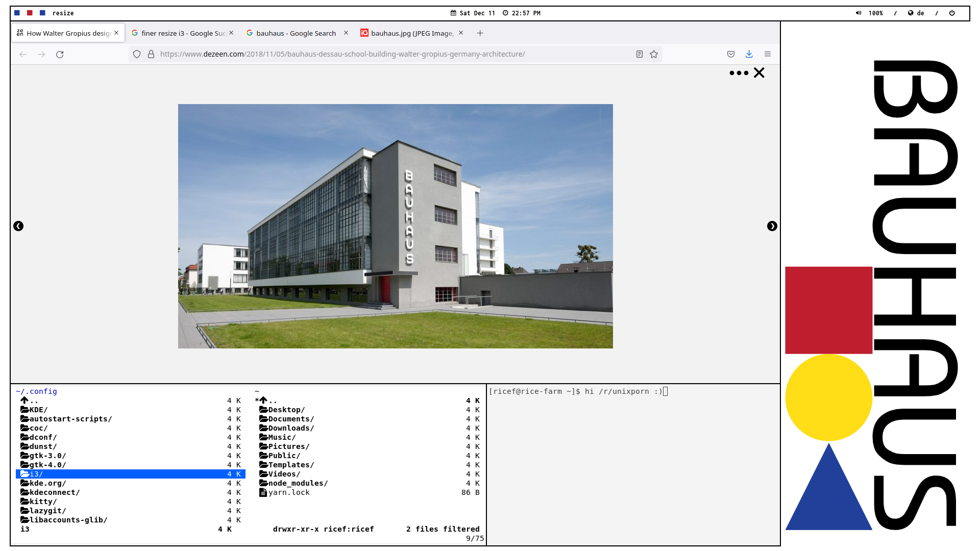Click the power icon in top bar
Image resolution: width=980 pixels, height=551 pixels.
click(952, 13)
